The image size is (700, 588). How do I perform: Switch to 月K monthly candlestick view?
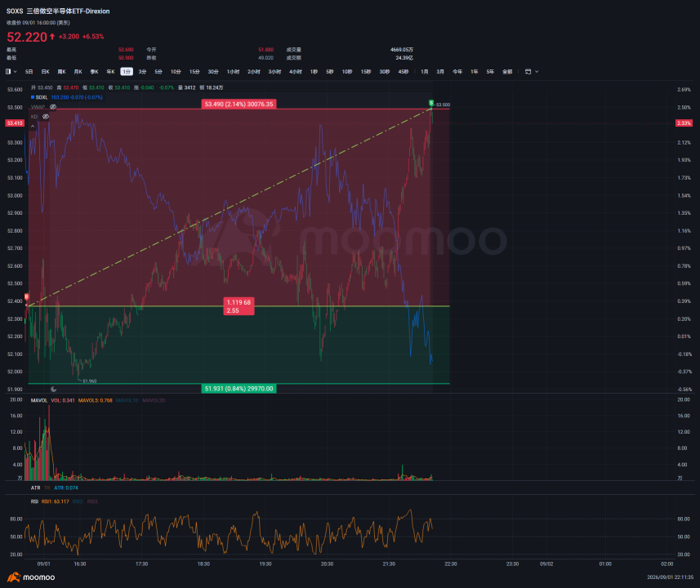(78, 71)
